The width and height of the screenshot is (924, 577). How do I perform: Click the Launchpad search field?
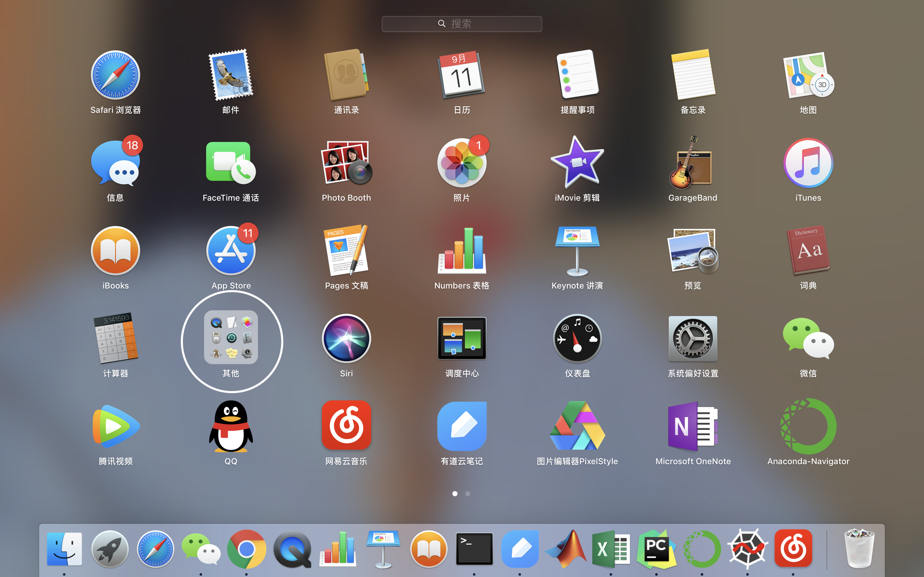462,24
